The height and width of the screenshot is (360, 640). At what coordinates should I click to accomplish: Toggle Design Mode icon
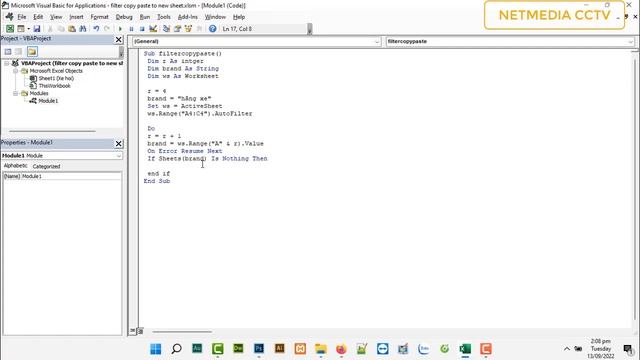pyautogui.click(x=153, y=29)
